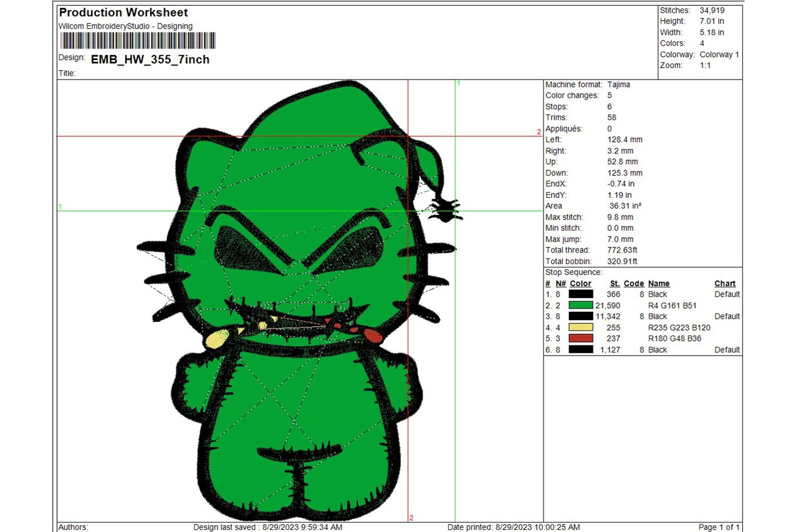Select the yellow thread swatch in stop 4

point(581,327)
